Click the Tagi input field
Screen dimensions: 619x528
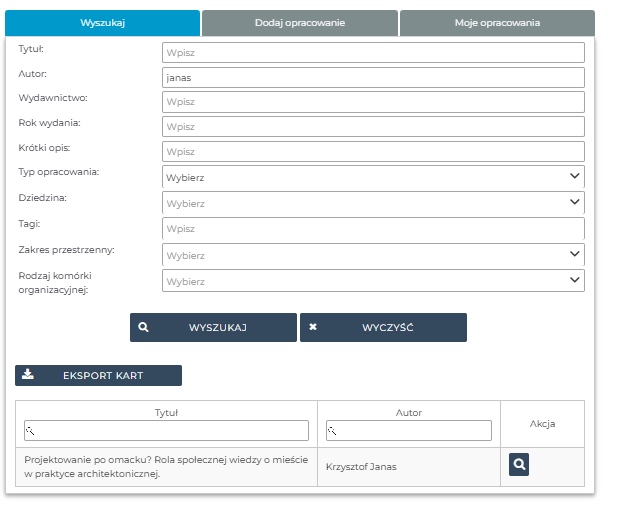click(372, 229)
